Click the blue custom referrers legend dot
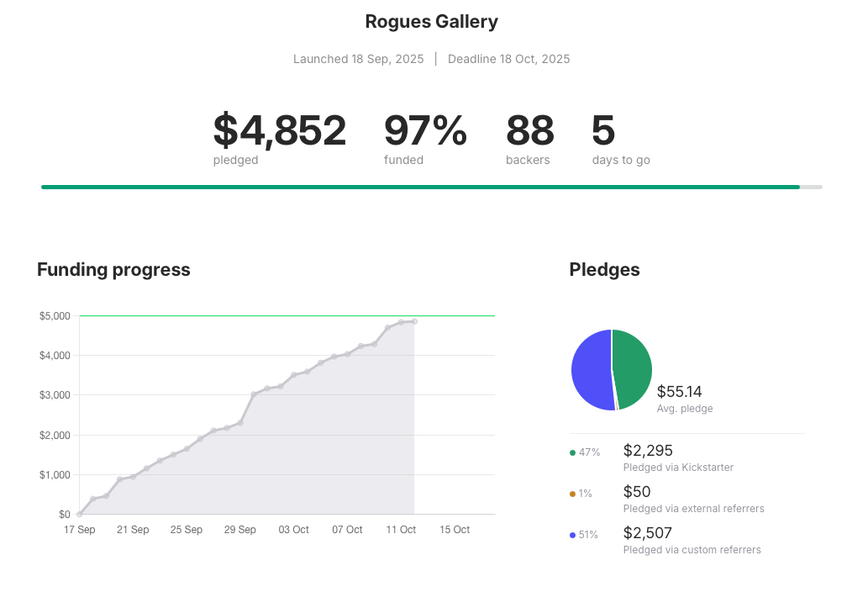This screenshot has width=868, height=608. [x=572, y=535]
